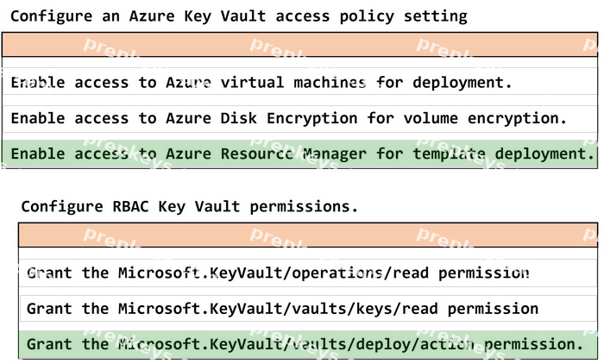Choose the volume encryption access option
This screenshot has width=604, height=364.
pyautogui.click(x=299, y=118)
